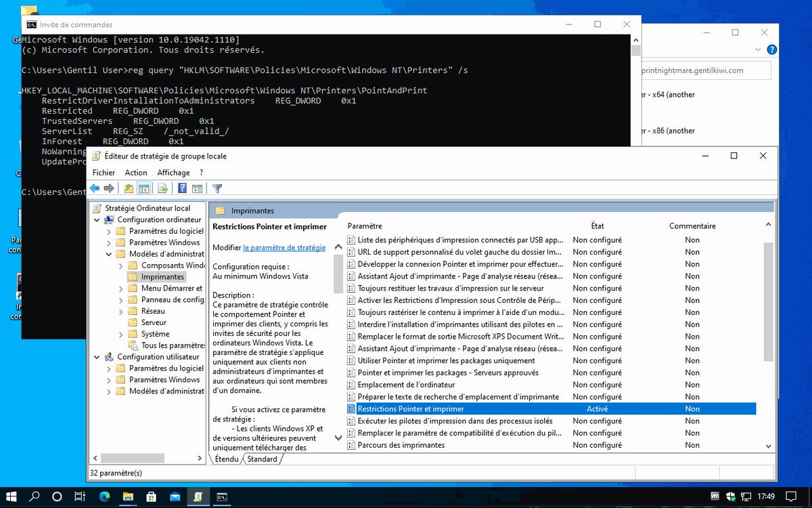The width and height of the screenshot is (812, 508).
Task: Select the 'Restrictions Pointer et imprimer' policy row
Action: coord(551,409)
